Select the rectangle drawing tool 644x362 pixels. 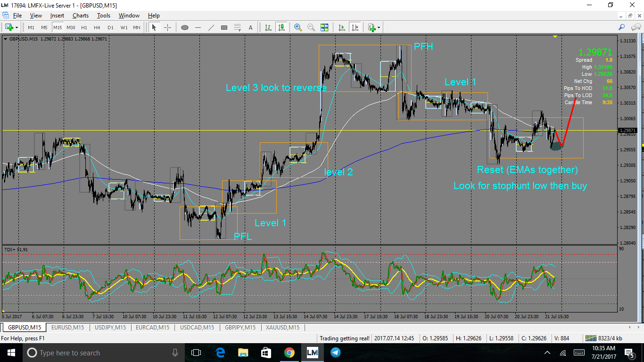224,27
